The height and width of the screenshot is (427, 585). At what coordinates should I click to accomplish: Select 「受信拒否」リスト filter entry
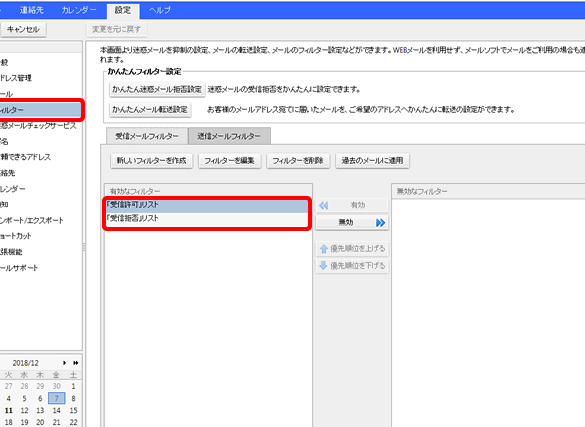coord(207,219)
